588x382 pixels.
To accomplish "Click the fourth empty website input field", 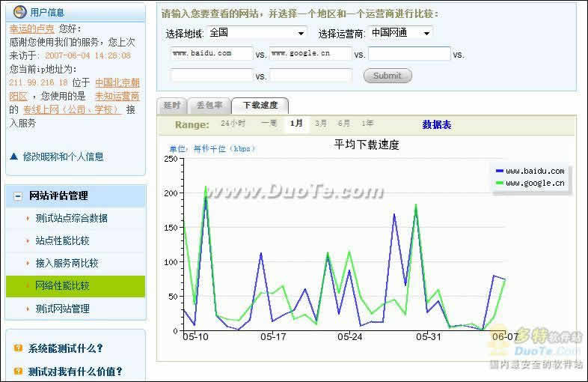I will [x=211, y=75].
